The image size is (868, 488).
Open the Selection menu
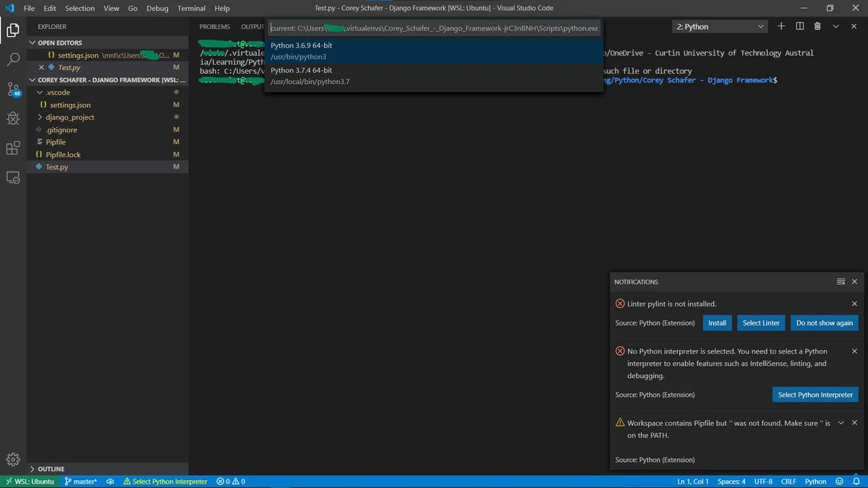click(80, 8)
